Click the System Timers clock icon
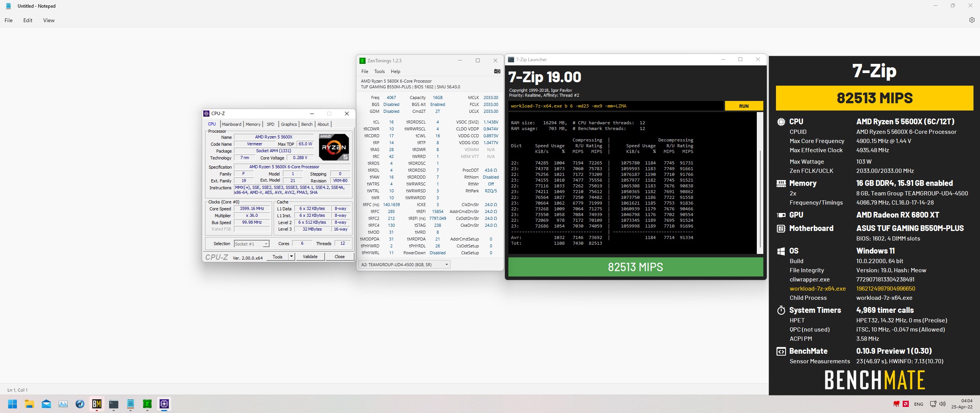This screenshot has height=413, width=980. [781, 310]
